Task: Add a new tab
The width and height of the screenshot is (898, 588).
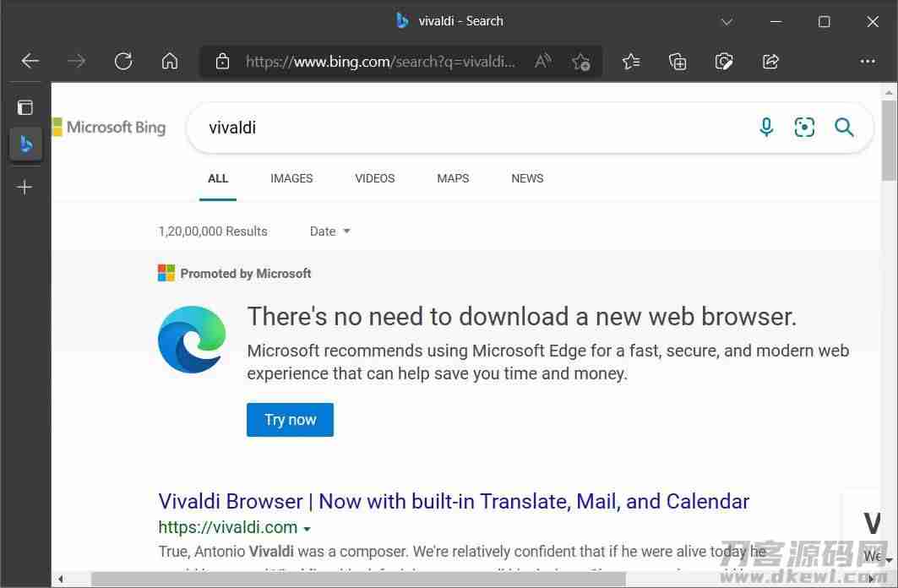Action: click(24, 188)
